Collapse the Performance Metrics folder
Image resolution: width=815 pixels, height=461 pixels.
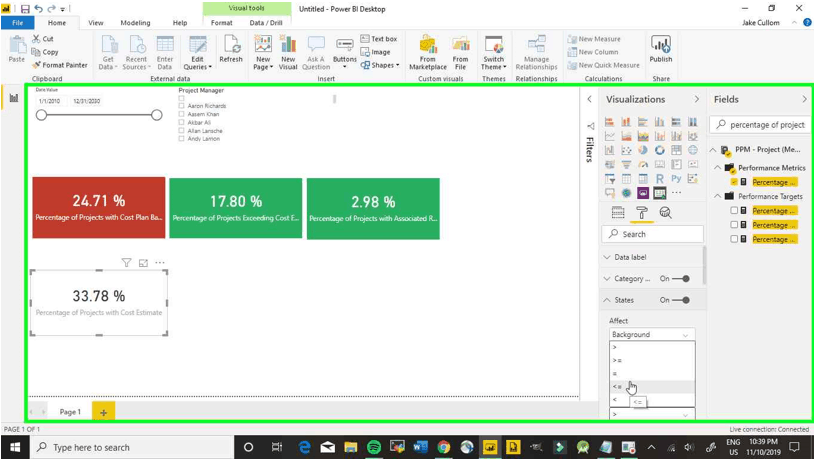point(717,168)
